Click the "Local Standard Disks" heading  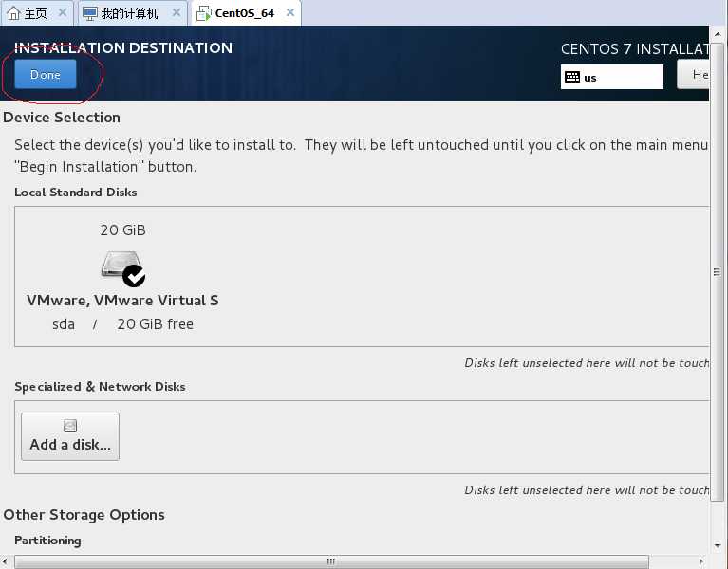point(76,192)
